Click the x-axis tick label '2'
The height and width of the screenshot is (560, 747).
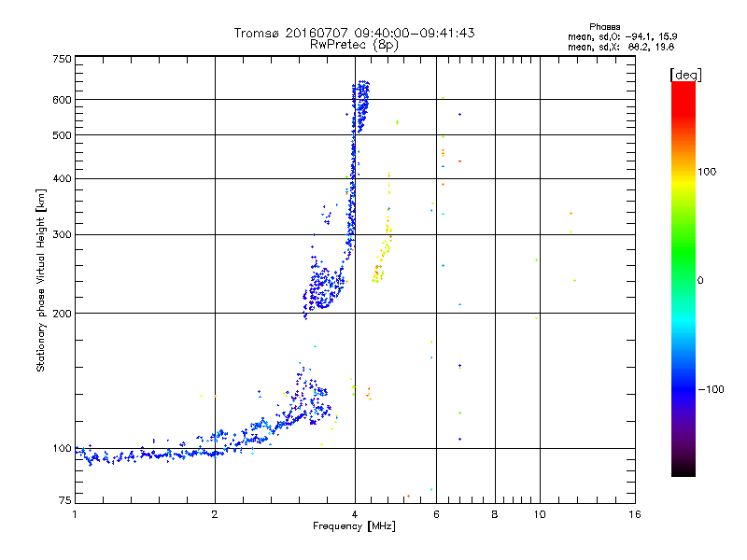click(215, 514)
